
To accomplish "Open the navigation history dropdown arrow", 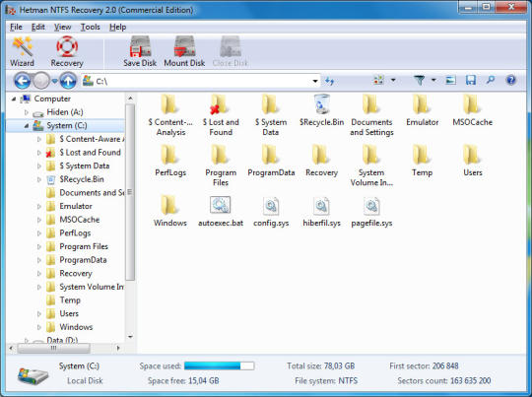I will pos(54,81).
